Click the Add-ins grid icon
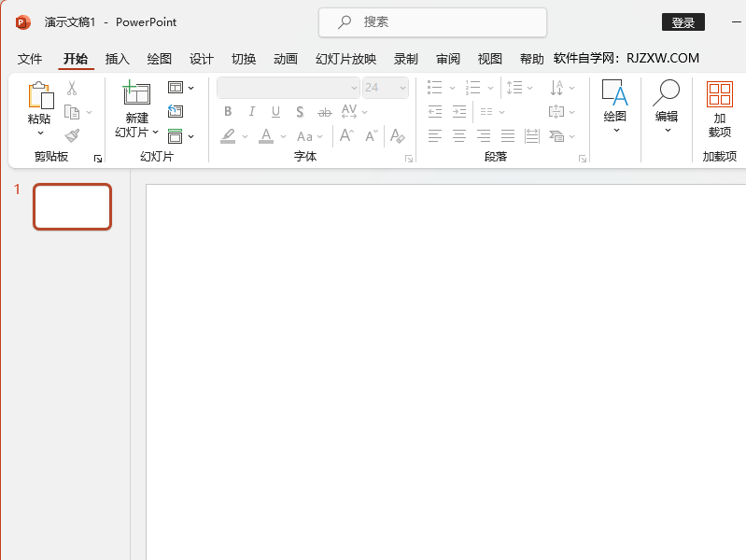The image size is (746, 560). point(719,93)
